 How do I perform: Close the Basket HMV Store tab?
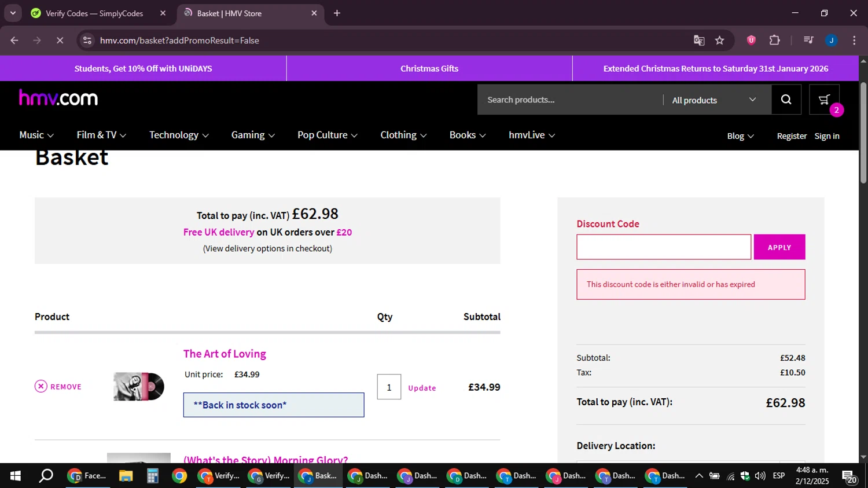[314, 13]
